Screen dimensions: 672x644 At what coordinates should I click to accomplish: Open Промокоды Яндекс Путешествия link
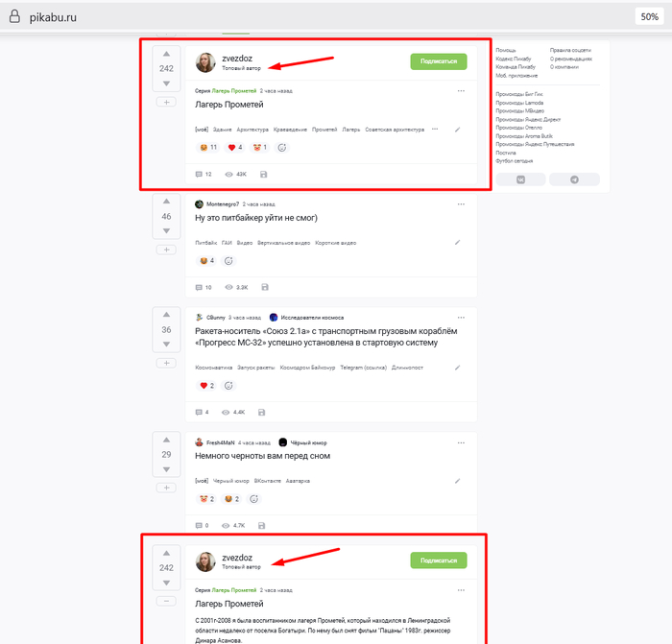tap(535, 144)
